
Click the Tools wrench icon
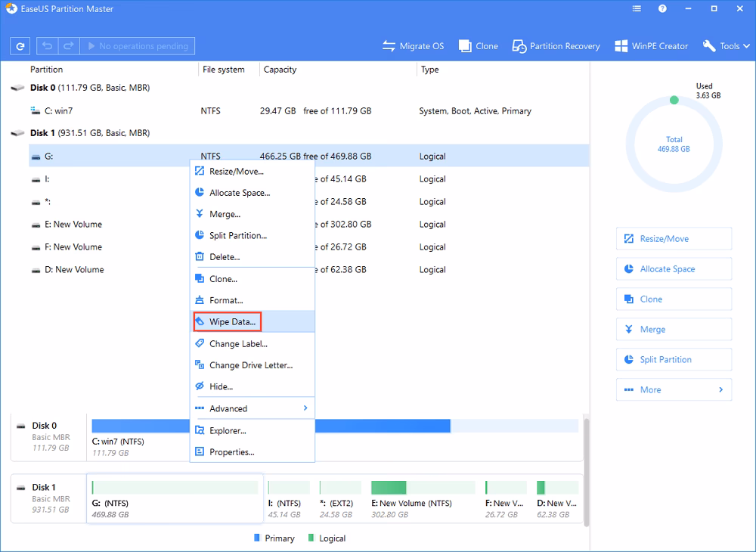point(707,45)
